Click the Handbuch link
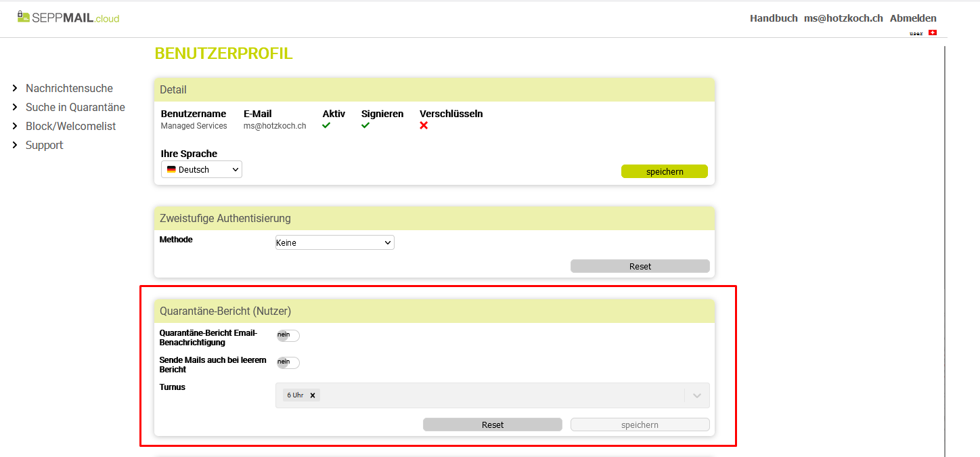Screen dimensions: 980x457 pos(774,18)
